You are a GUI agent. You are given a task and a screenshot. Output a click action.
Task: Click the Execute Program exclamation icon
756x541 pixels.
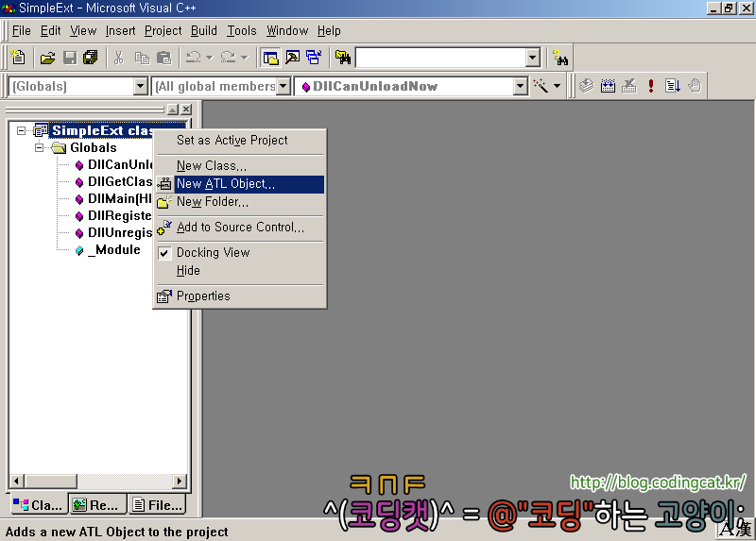click(651, 86)
